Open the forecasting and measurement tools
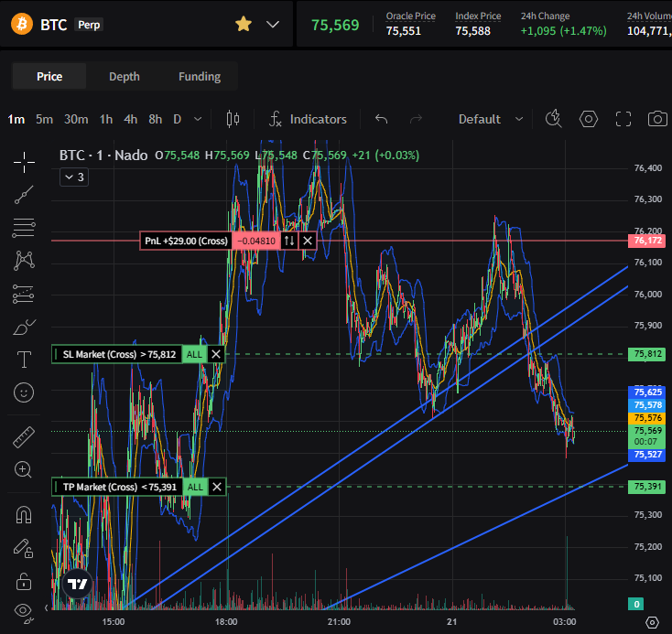The height and width of the screenshot is (634, 672). pos(24,294)
